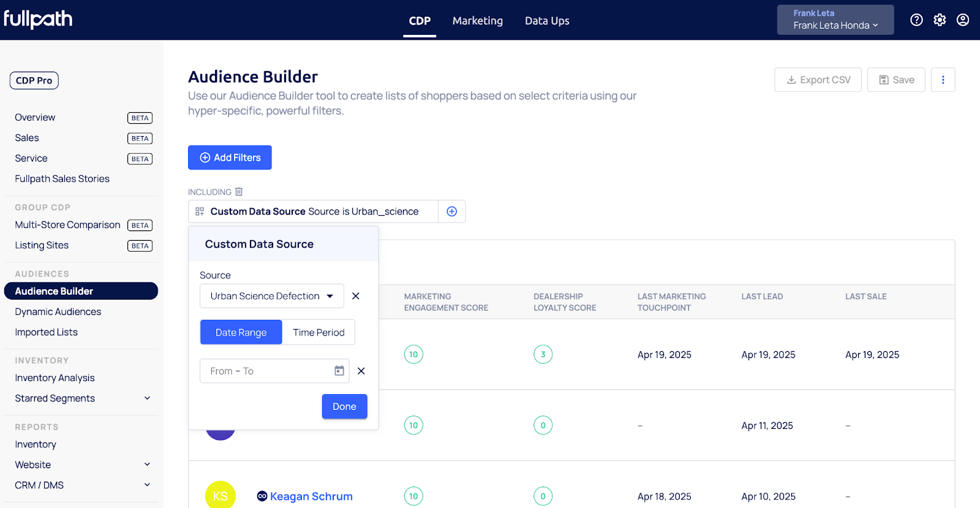Open the Data Ups top tab
The width and height of the screenshot is (980, 508).
(547, 21)
